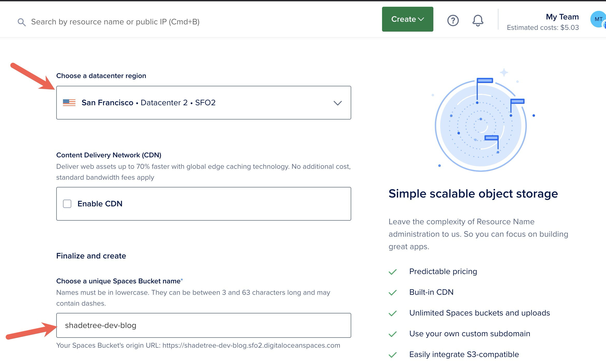
Task: Click the search magnifier icon
Action: click(x=22, y=22)
